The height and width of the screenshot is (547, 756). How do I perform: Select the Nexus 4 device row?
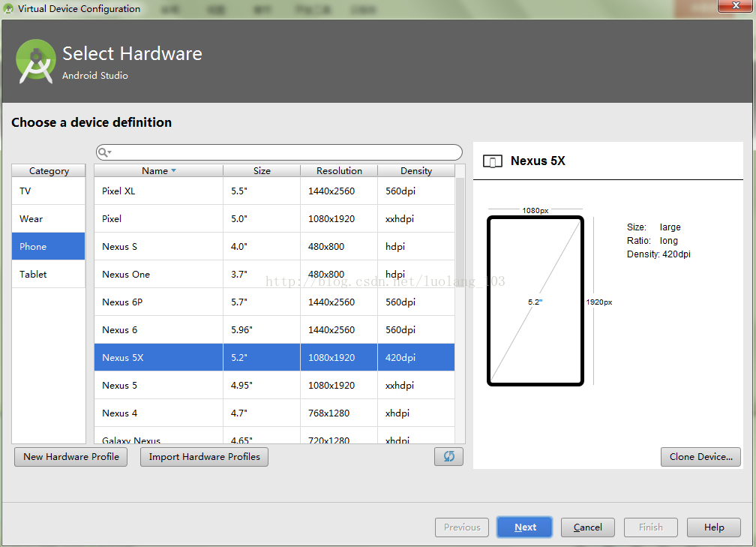click(274, 413)
